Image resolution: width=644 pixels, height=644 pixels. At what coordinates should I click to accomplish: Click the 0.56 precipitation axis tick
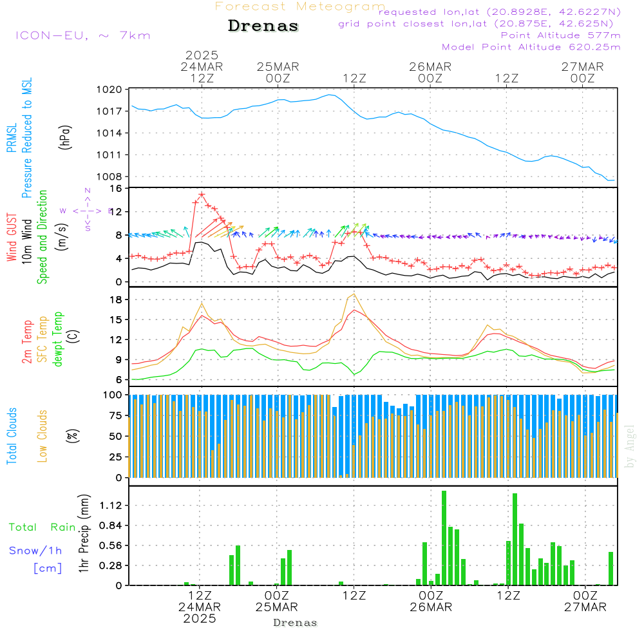pyautogui.click(x=111, y=545)
